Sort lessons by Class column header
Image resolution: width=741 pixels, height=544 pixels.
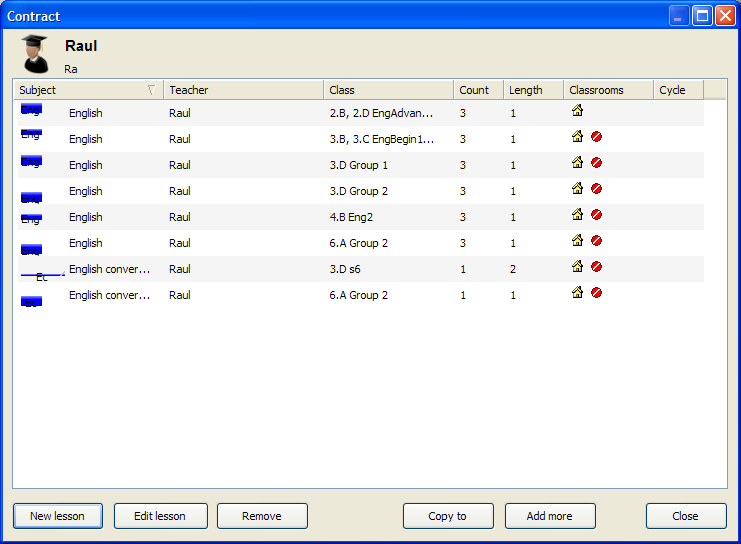pyautogui.click(x=388, y=90)
